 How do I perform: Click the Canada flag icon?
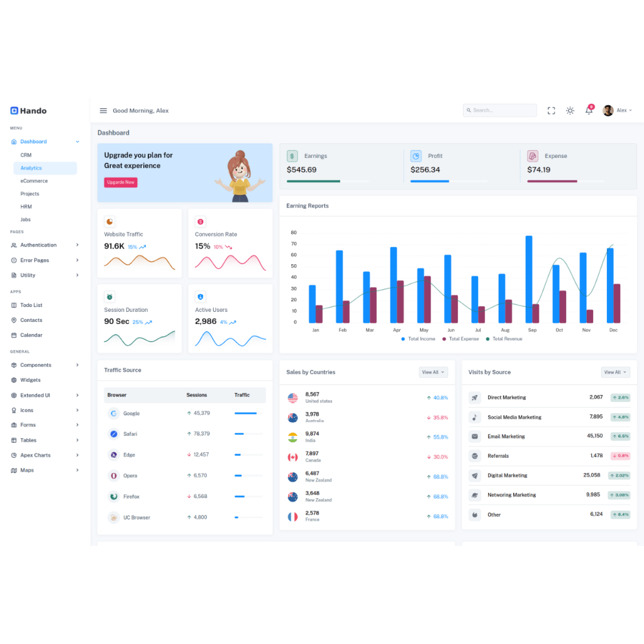point(293,457)
